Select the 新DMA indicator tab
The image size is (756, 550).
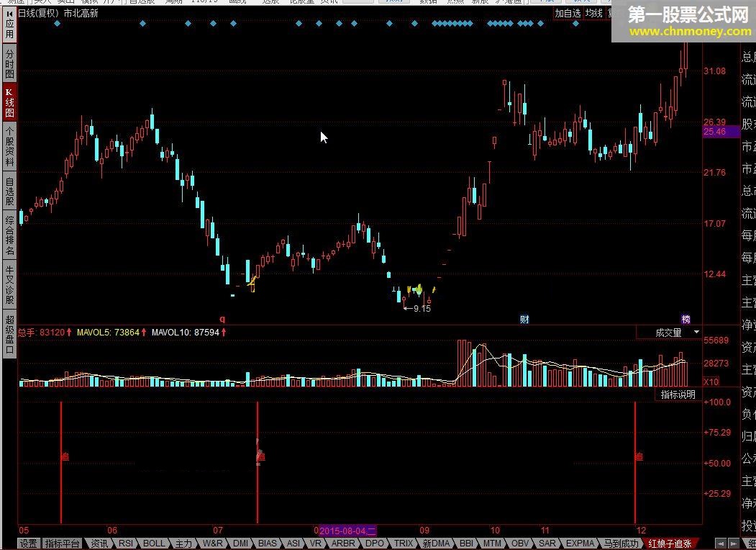pyautogui.click(x=436, y=544)
